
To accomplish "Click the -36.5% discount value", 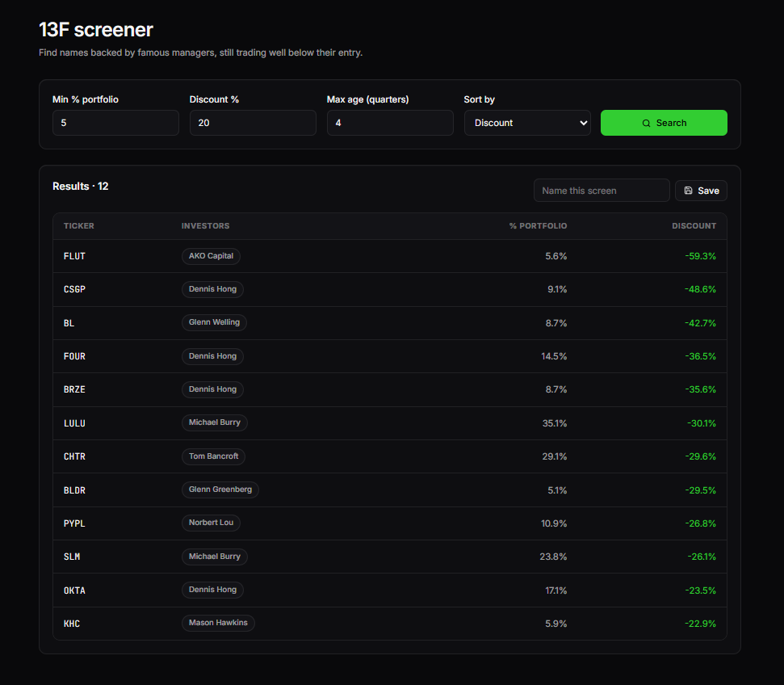I will (700, 356).
